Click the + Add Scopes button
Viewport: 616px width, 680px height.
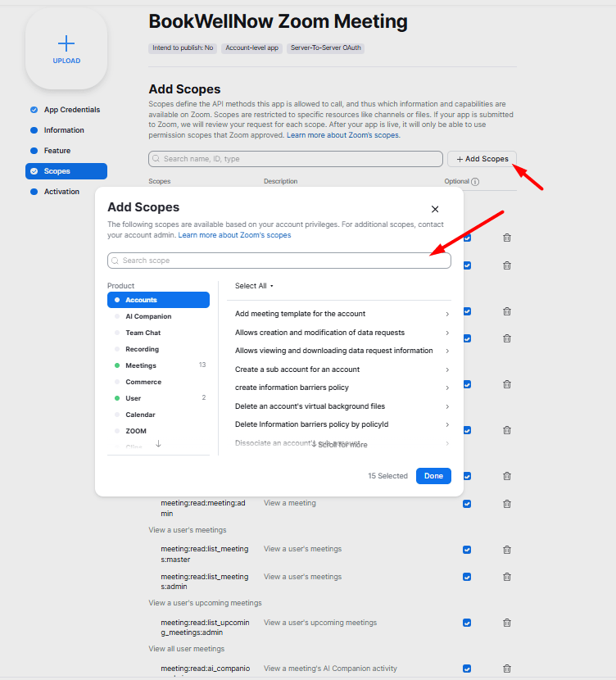482,159
